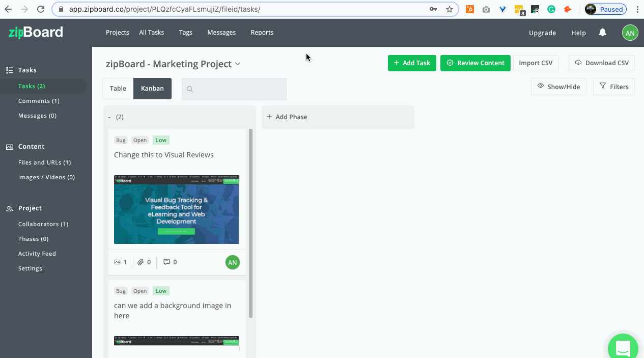Click the AN assignee avatar on the first card
The height and width of the screenshot is (358, 644).
pyautogui.click(x=233, y=262)
